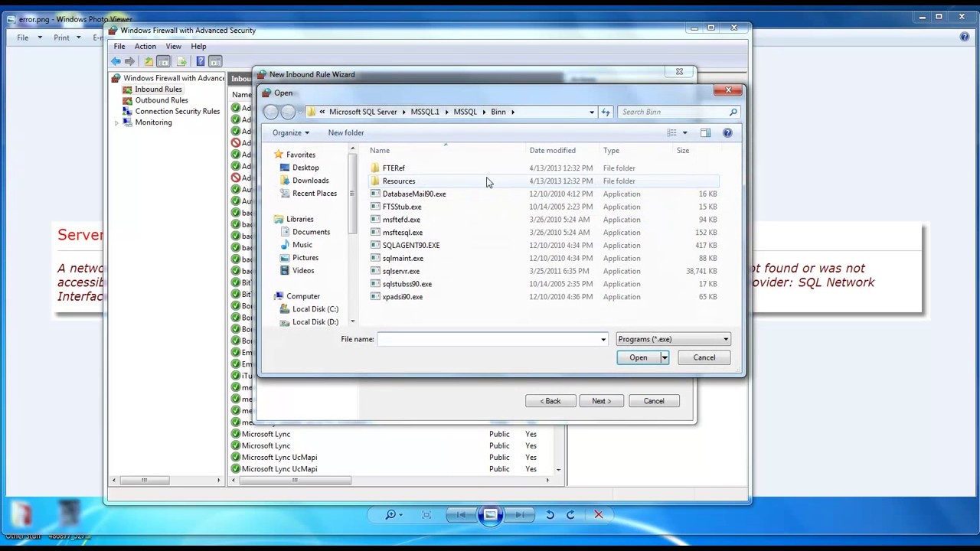
Task: Select the sqlservr.exe file
Action: click(400, 271)
